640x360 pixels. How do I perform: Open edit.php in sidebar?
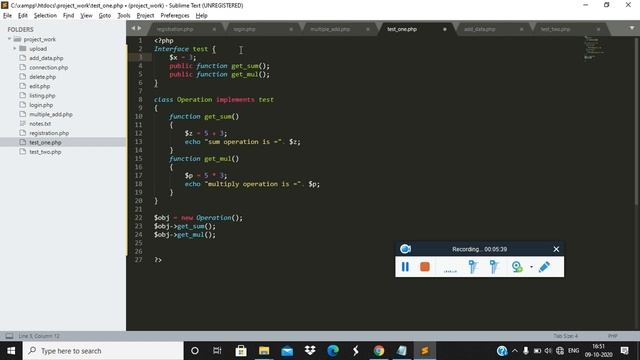point(40,86)
